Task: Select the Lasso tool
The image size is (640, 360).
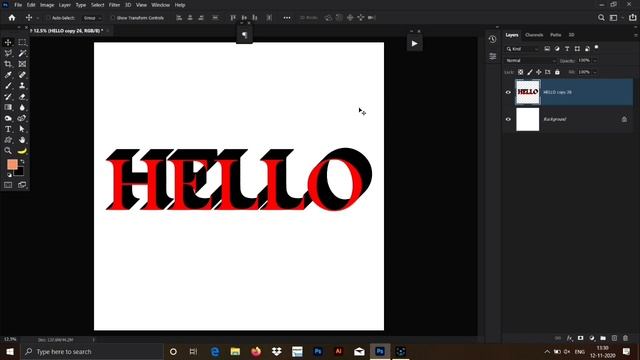Action: 8,53
